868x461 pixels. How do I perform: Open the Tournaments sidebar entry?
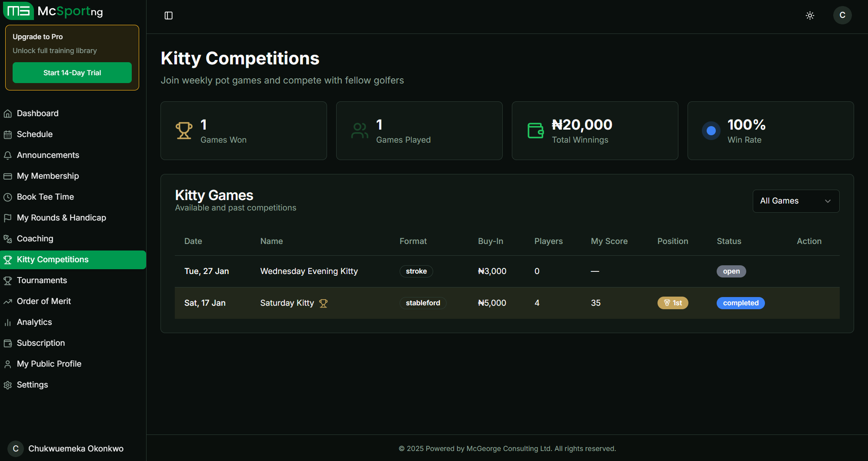(41, 280)
